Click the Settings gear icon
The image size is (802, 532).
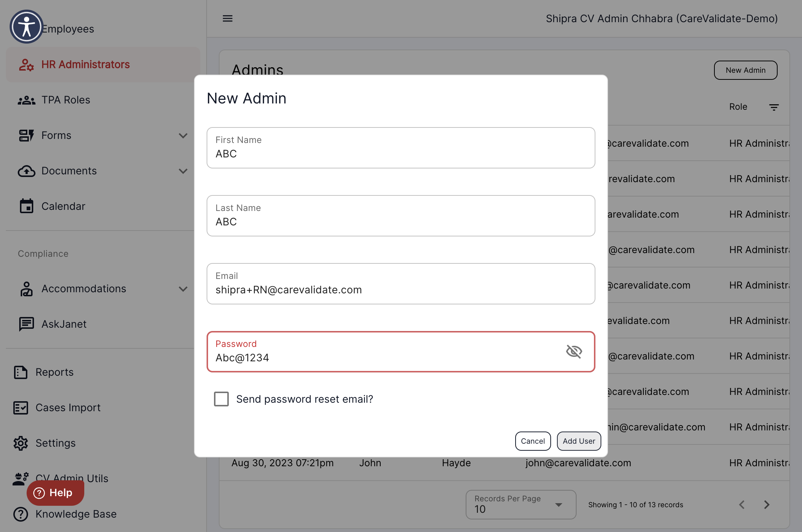pyautogui.click(x=21, y=443)
